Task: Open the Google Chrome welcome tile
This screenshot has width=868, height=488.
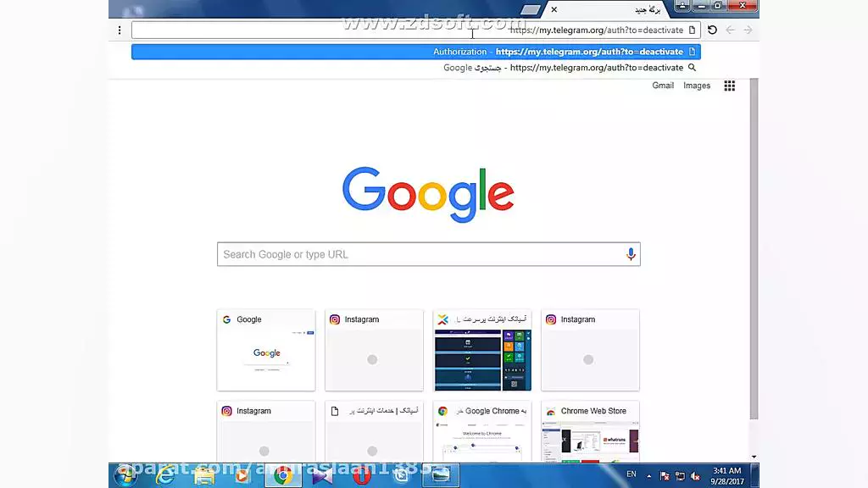Action: pyautogui.click(x=482, y=431)
